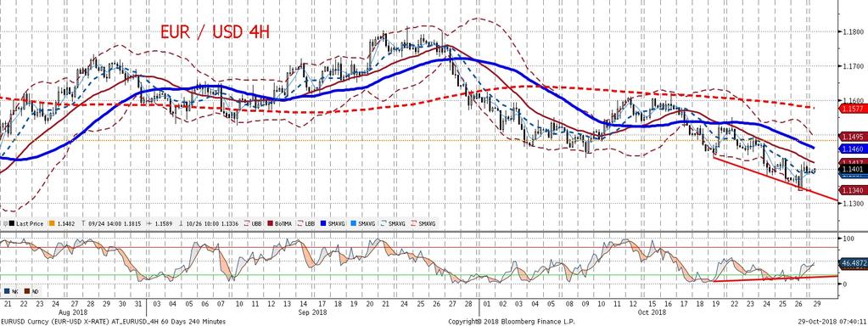This screenshot has width=868, height=326.
Task: Click the 1.1600 price axis label
Action: click(x=853, y=101)
